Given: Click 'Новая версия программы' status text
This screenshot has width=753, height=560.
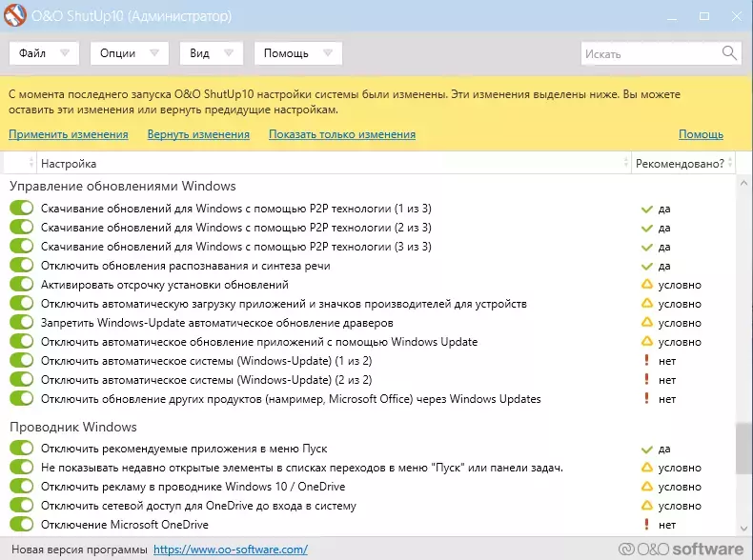Looking at the screenshot, I should [79, 550].
